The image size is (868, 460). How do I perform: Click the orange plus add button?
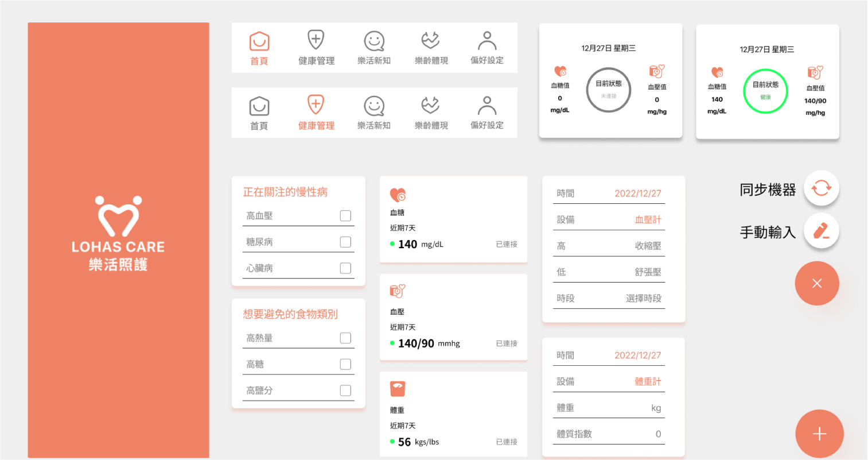(x=819, y=434)
